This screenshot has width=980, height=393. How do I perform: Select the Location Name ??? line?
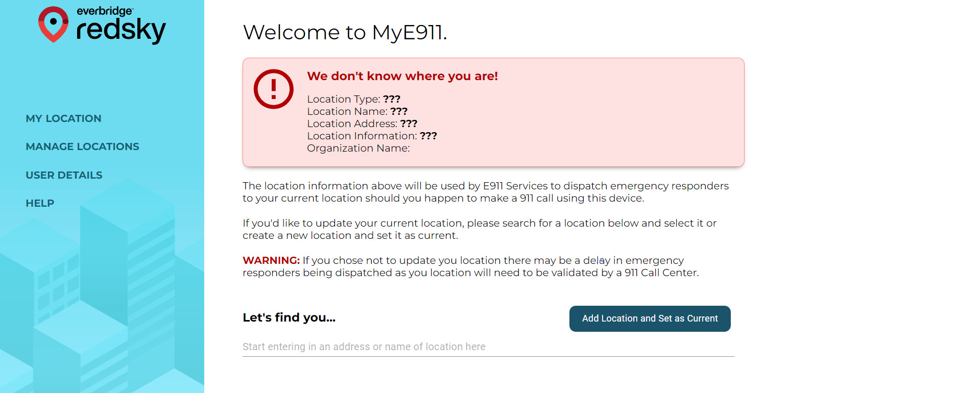click(x=357, y=111)
